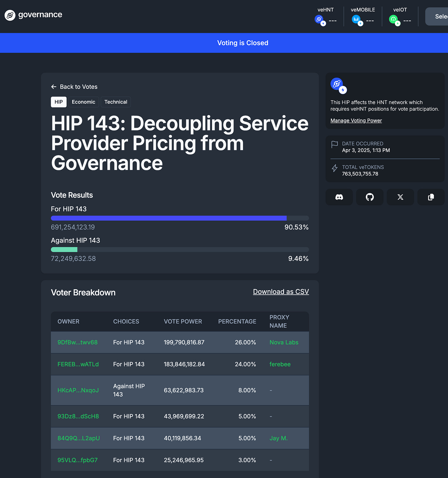The width and height of the screenshot is (448, 478).
Task: Open owner 84Q9Q...L2apU address
Action: 79,438
